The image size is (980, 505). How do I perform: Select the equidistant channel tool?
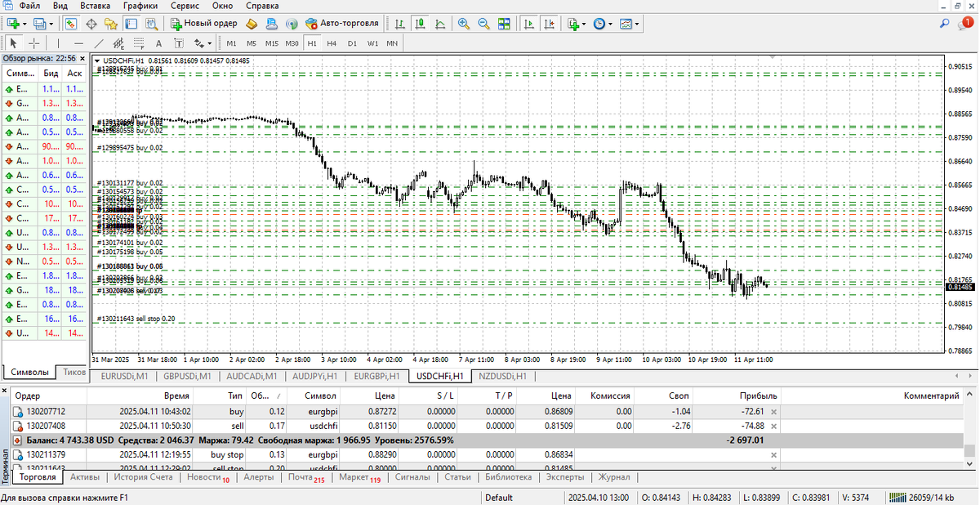pos(118,42)
